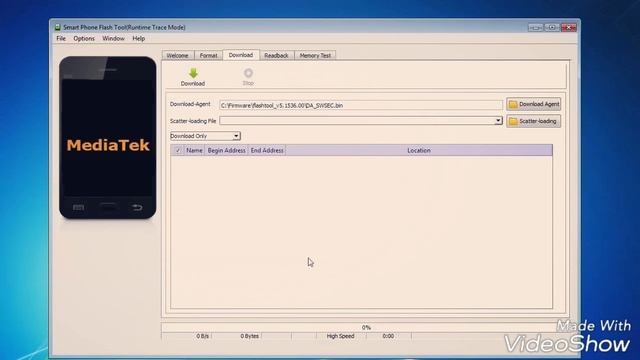The width and height of the screenshot is (640, 360).
Task: Switch to the Welcome tab
Action: tap(178, 56)
